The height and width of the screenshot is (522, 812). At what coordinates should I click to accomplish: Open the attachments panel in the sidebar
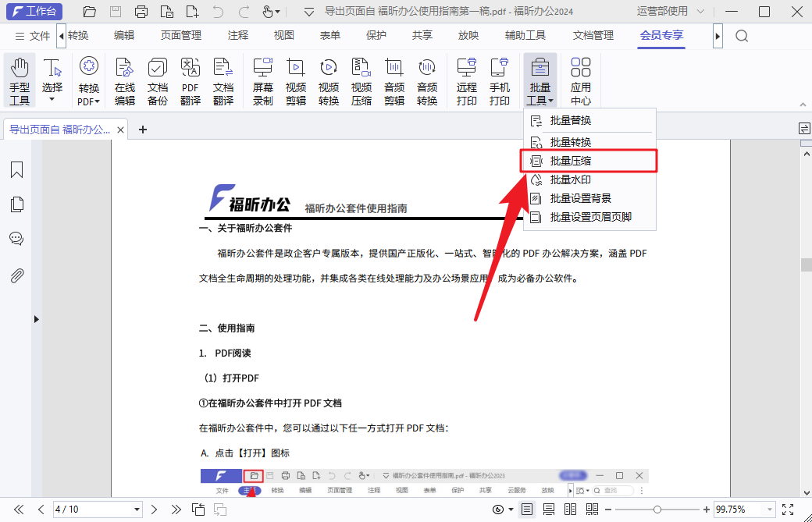(x=16, y=275)
